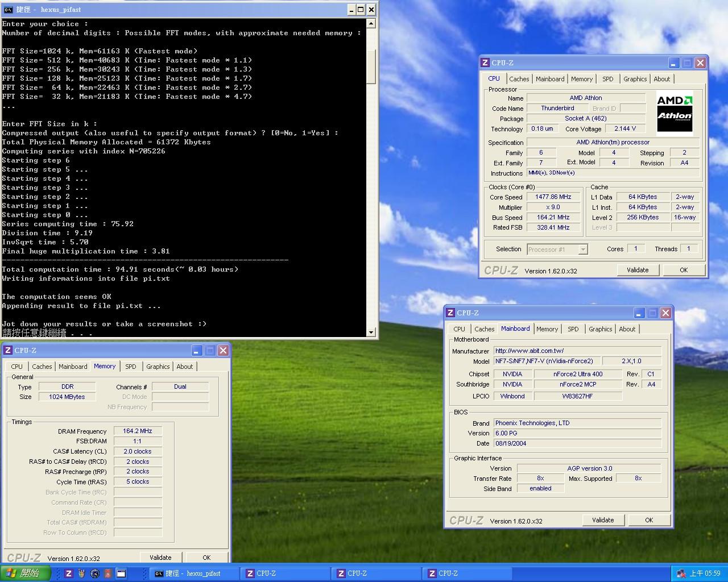Switch to SPD tab in the Memory window
This screenshot has height=582, width=728.
pos(131,367)
